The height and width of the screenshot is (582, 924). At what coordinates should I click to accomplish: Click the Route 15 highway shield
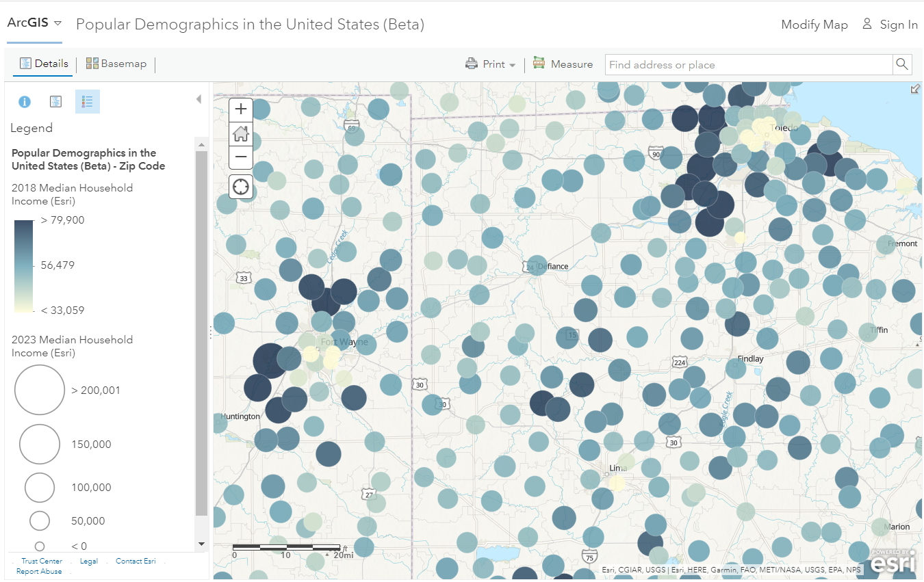[573, 335]
